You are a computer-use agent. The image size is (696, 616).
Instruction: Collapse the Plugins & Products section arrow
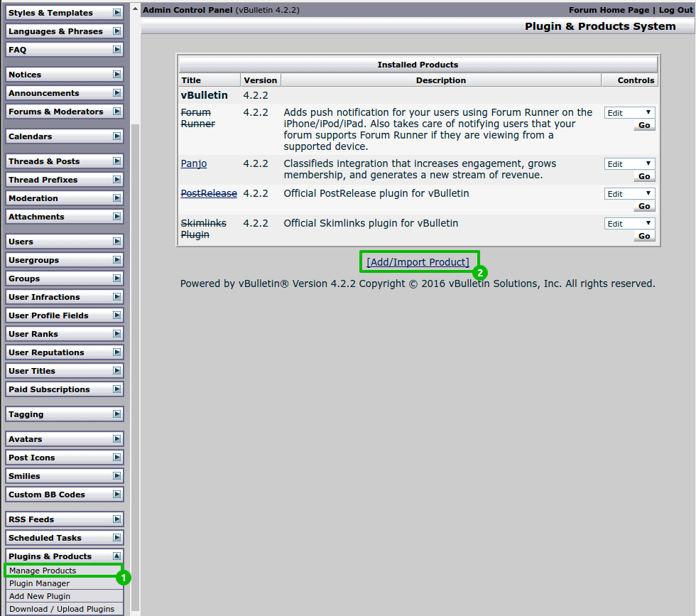[x=116, y=556]
